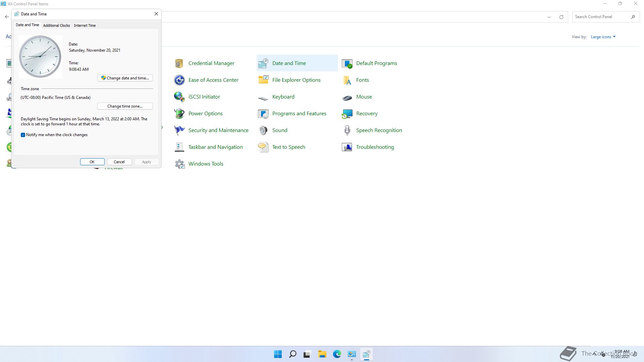This screenshot has width=644, height=362.
Task: Open the Recovery icon
Action: pos(347,113)
